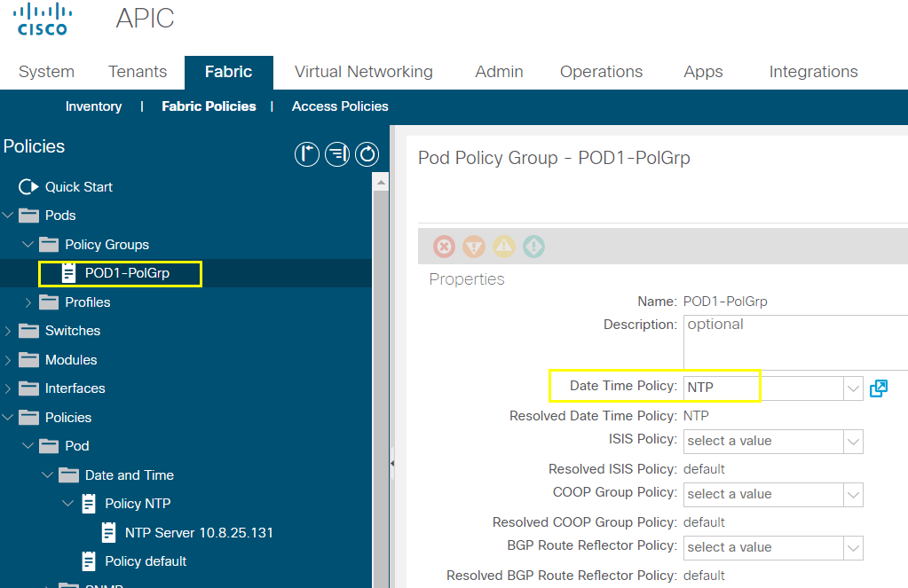Open the Date Time Policy dropdown arrow
908x588 pixels.
click(853, 388)
